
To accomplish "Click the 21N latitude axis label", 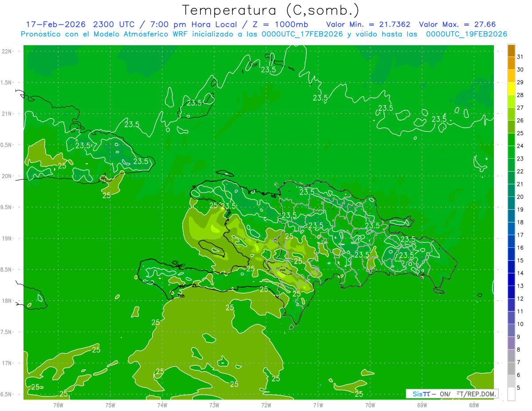I will 7,114.
